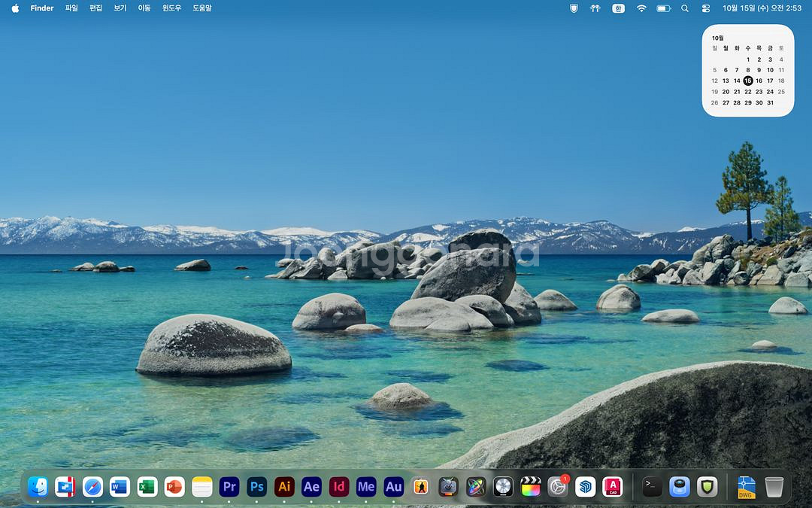Open the Wi-Fi status menu

pos(641,8)
